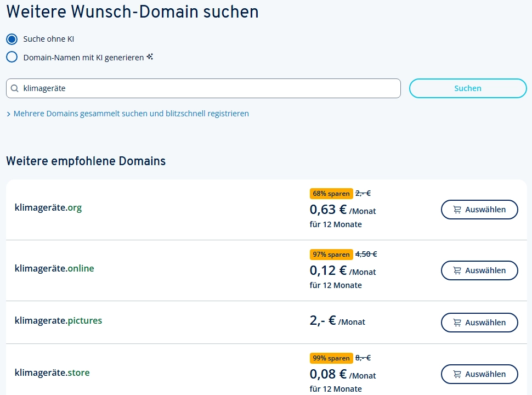Click the price '0,08 € /Monat'
The image size is (532, 395).
(343, 374)
